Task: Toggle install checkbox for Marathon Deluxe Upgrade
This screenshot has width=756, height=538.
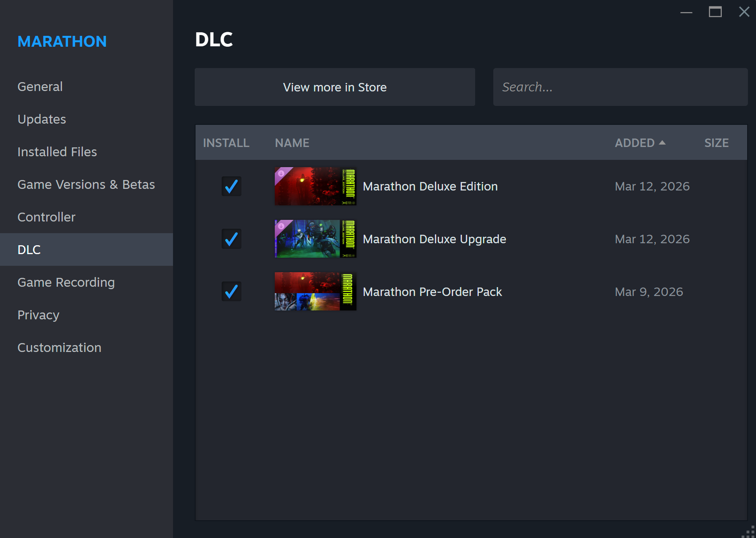Action: pos(231,239)
